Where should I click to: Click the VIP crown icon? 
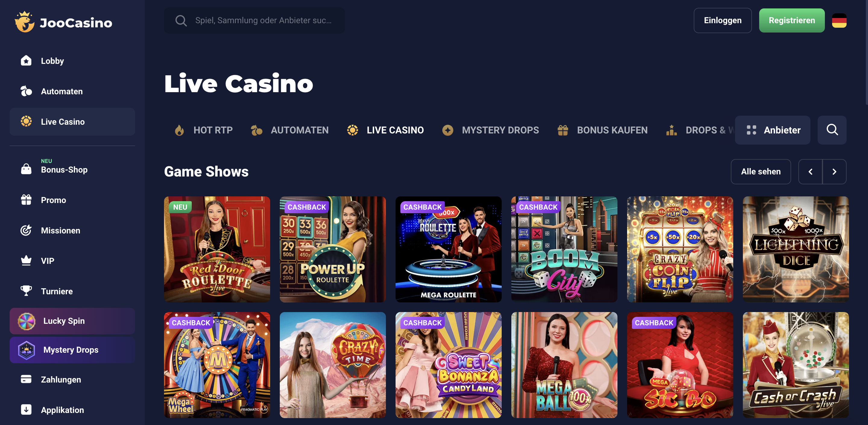coord(26,261)
